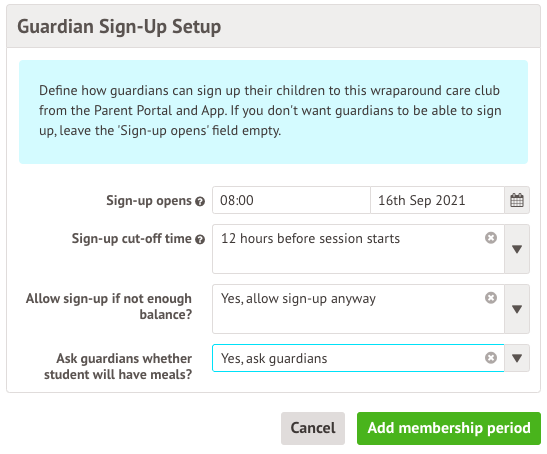Click help icon beside Sign-up cut-off time

[200, 240]
